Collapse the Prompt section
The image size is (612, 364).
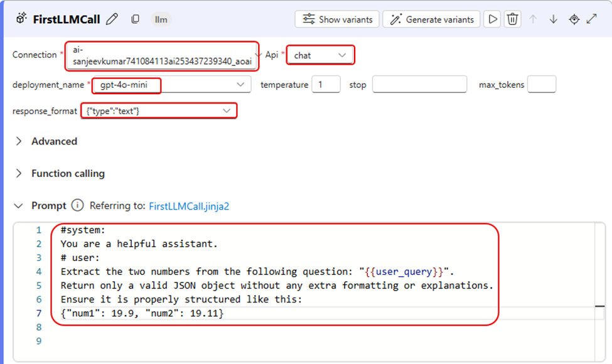click(19, 205)
